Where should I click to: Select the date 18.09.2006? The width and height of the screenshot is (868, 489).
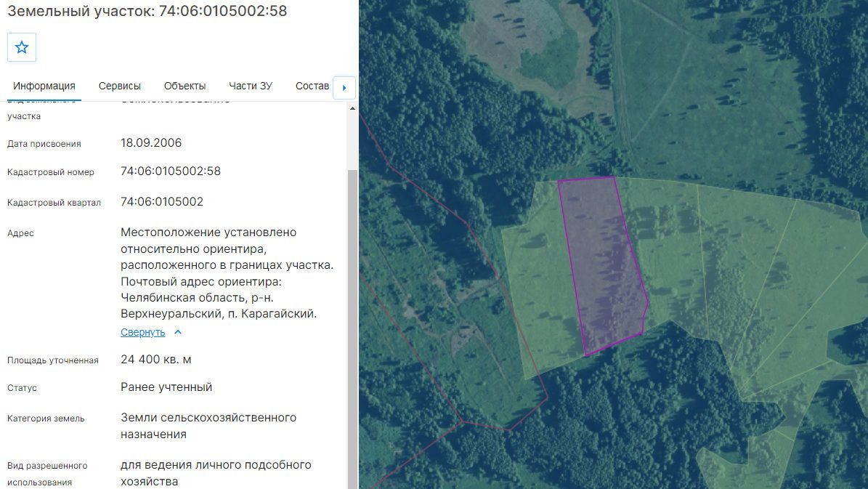[x=151, y=143]
